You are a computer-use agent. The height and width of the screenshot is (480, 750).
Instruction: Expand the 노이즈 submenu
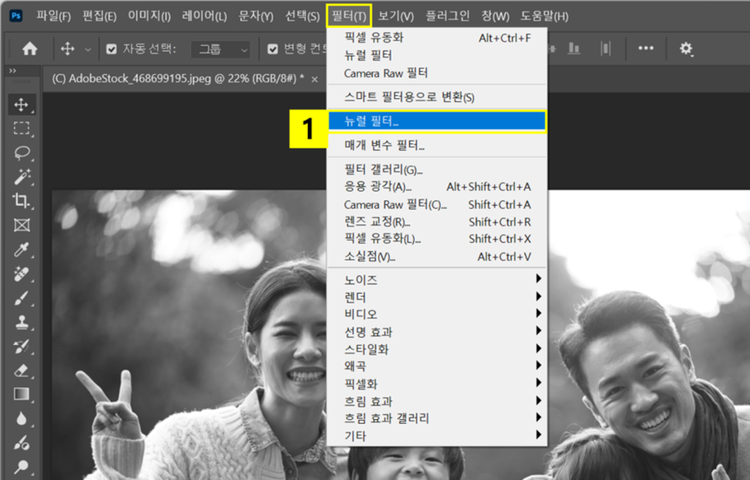pos(437,279)
